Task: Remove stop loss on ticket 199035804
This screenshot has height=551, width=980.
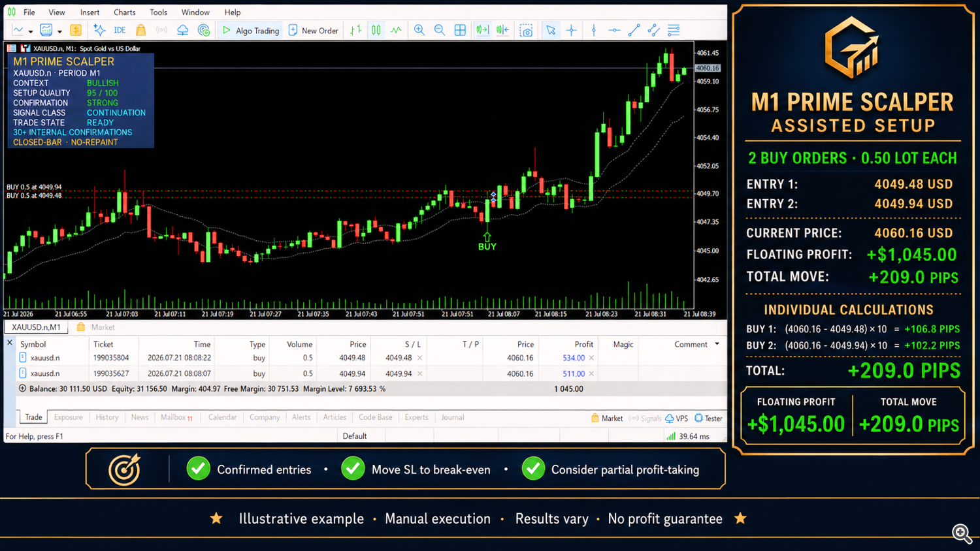Action: (x=419, y=358)
